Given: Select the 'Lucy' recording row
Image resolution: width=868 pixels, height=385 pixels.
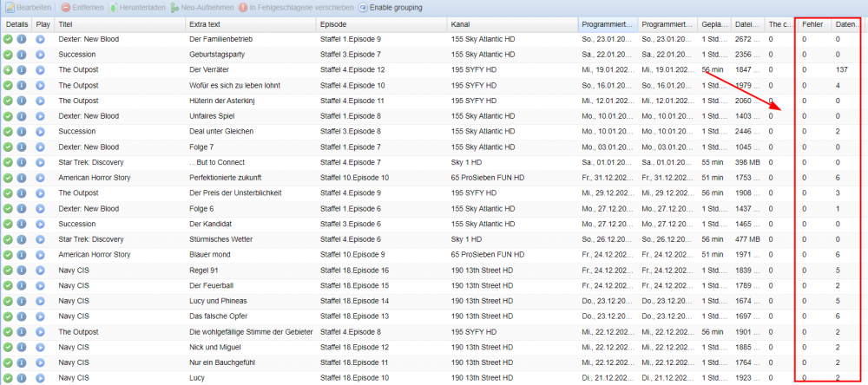Looking at the screenshot, I should coord(434,378).
